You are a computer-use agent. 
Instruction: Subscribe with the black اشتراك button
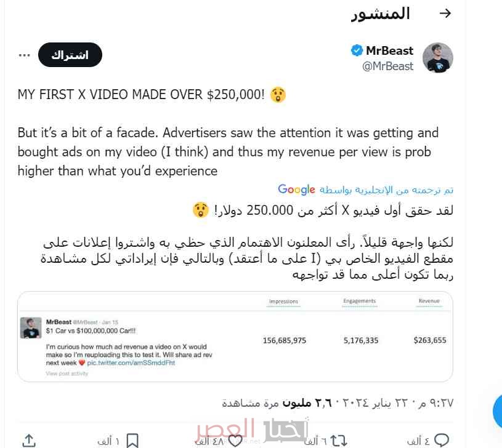(70, 55)
